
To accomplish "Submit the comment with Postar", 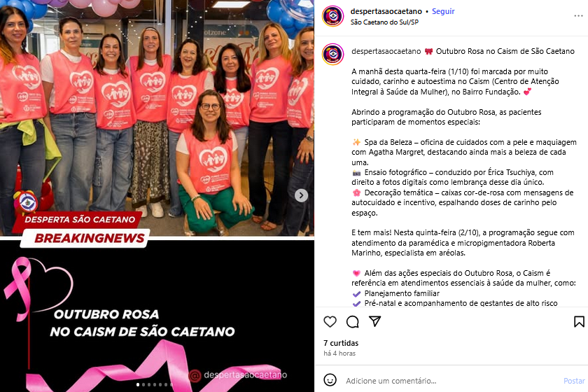I will pos(574,381).
